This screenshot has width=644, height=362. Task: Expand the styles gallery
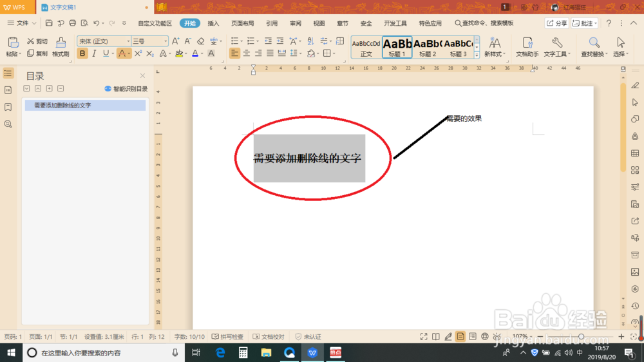(477, 55)
